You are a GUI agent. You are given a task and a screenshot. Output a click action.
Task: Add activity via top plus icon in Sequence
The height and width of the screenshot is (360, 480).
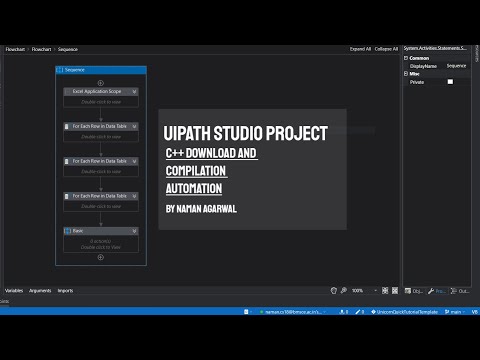(100, 83)
